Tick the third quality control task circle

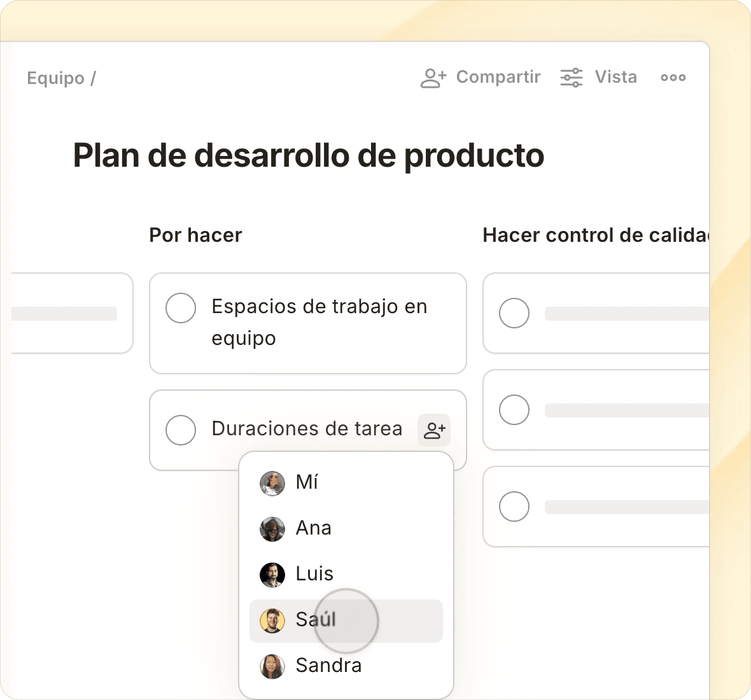coord(514,507)
